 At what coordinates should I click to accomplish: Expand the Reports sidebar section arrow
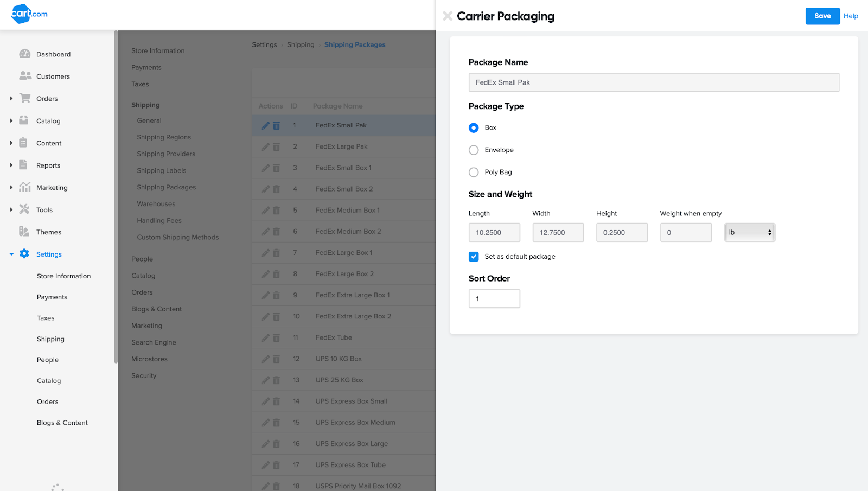click(11, 165)
